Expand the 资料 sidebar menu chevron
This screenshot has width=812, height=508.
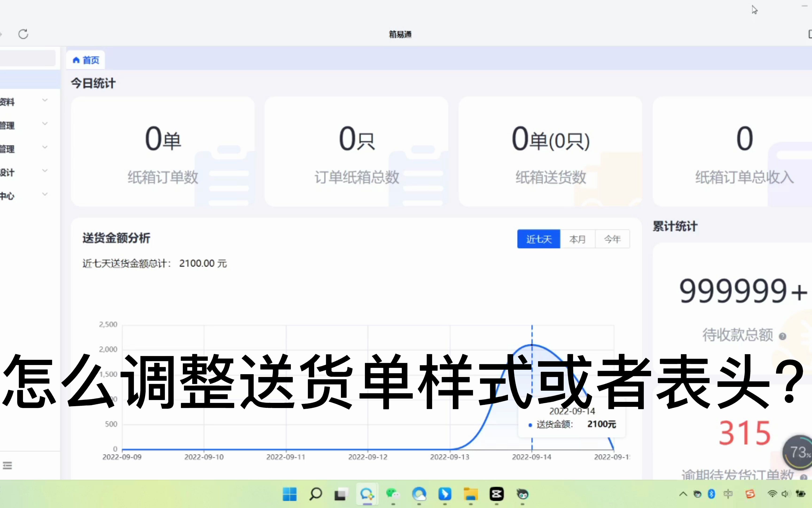[45, 100]
